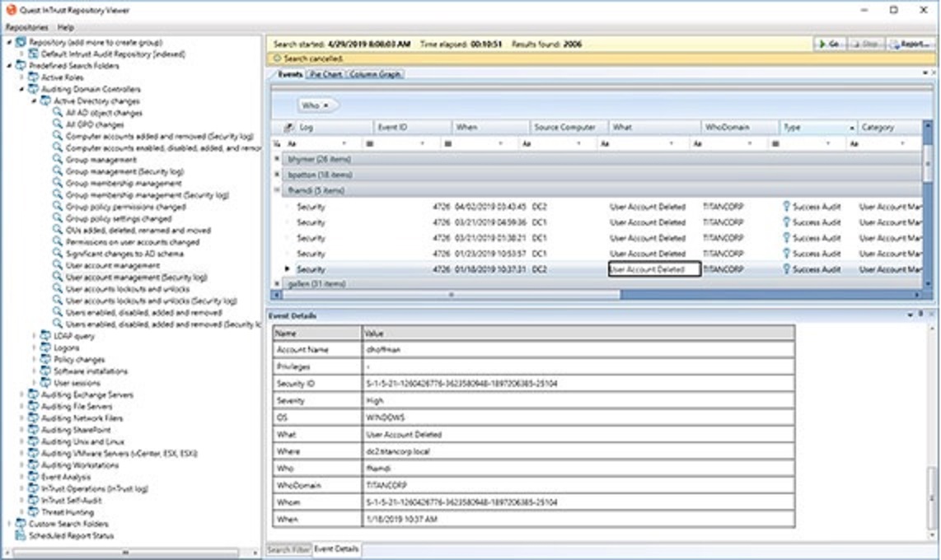Click the Account Name value dhoffman

(382, 349)
